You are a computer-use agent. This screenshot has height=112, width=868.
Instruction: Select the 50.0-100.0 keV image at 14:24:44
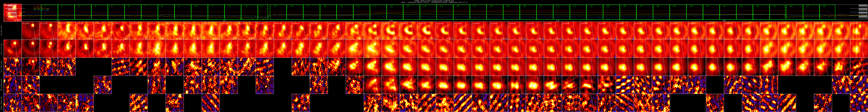(x=301, y=103)
